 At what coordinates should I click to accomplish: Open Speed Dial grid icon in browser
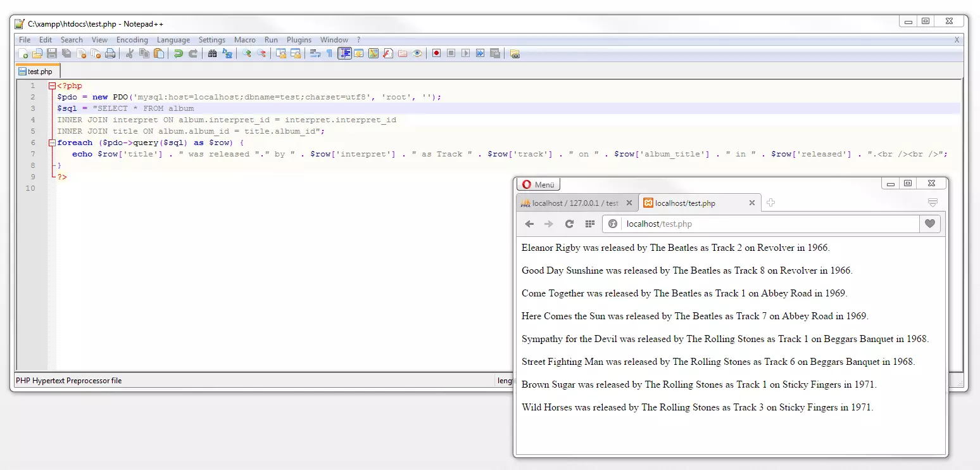point(589,224)
